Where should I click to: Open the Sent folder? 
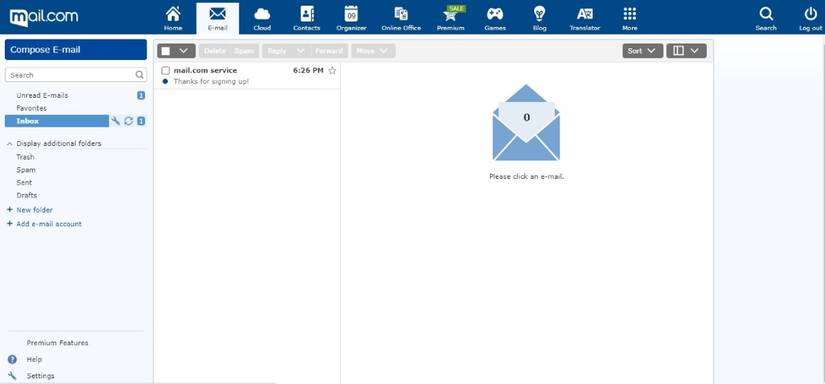pos(24,183)
